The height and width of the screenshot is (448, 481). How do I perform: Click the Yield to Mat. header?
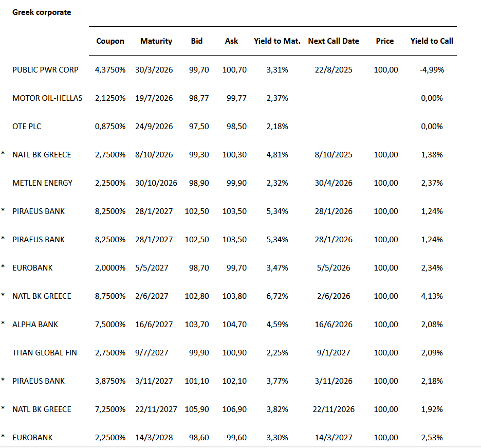click(277, 41)
